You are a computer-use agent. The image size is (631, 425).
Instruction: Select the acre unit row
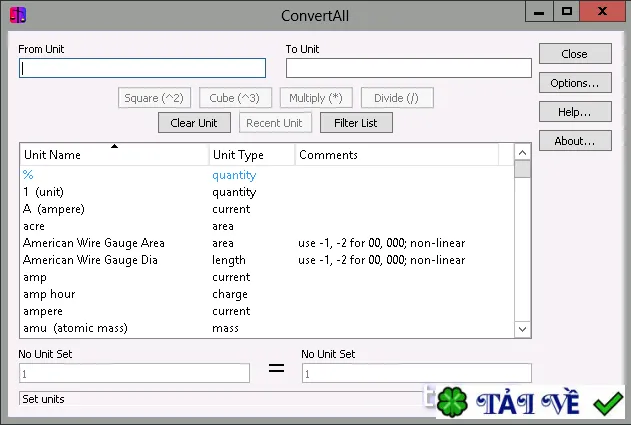(x=267, y=226)
